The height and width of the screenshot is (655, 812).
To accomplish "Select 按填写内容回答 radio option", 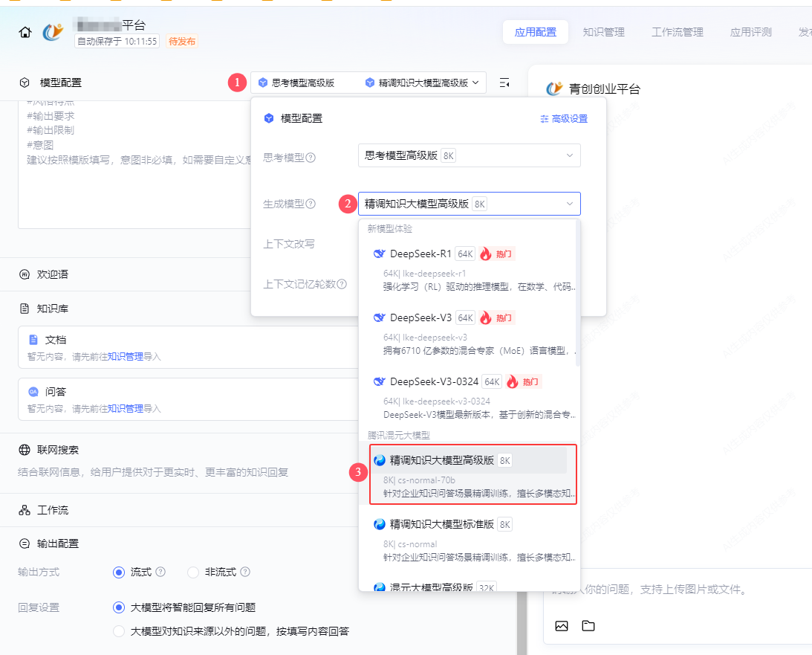I will (x=119, y=631).
